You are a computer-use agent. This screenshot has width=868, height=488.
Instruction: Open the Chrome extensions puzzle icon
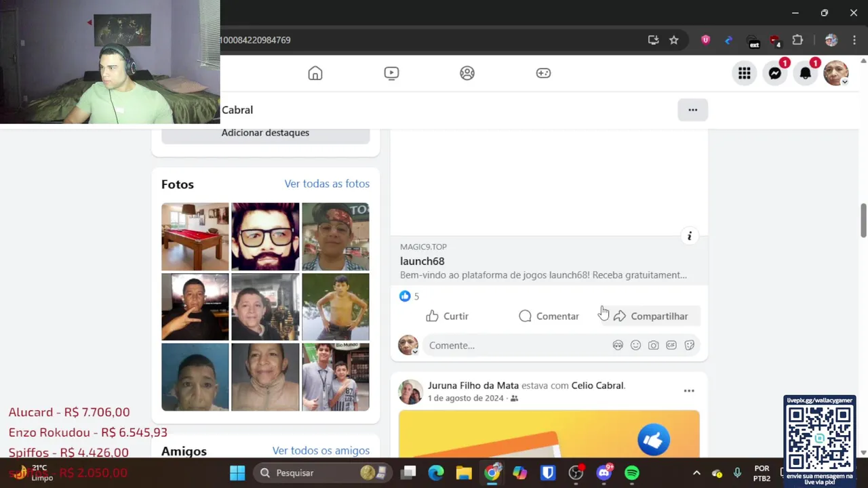(798, 40)
